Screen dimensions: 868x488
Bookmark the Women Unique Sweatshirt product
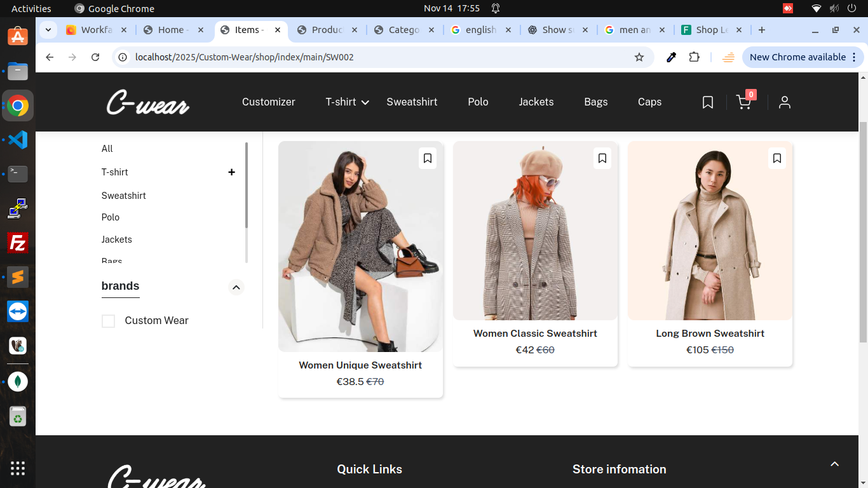428,158
